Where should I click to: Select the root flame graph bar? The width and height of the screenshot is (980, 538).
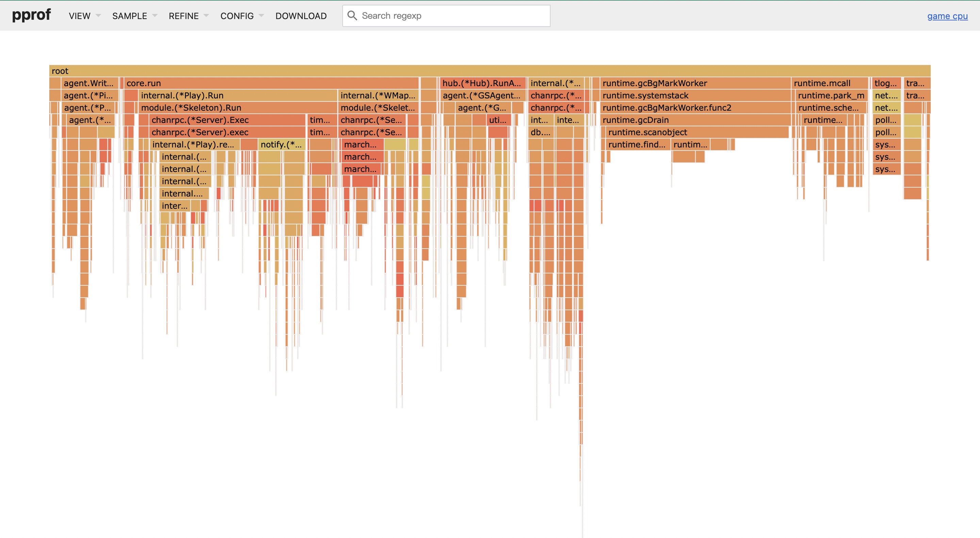tap(490, 71)
